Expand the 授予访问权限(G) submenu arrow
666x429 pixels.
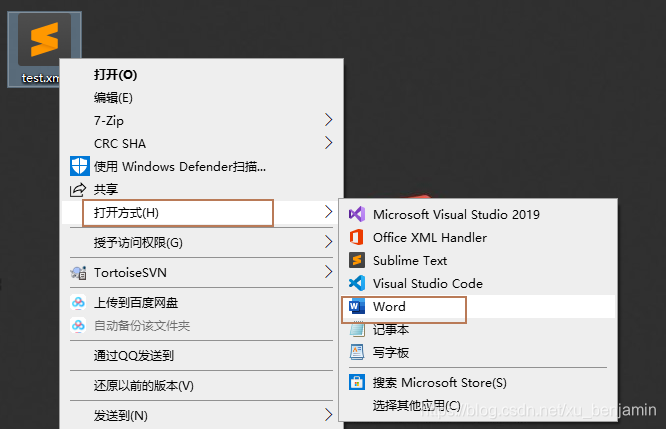click(x=328, y=242)
